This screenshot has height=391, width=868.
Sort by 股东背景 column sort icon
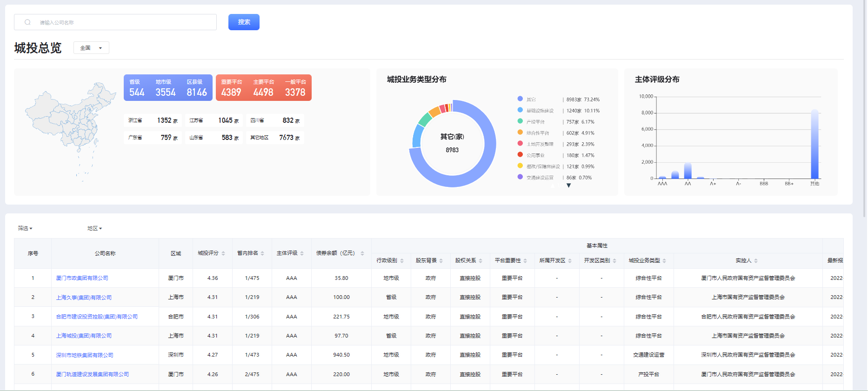click(441, 261)
